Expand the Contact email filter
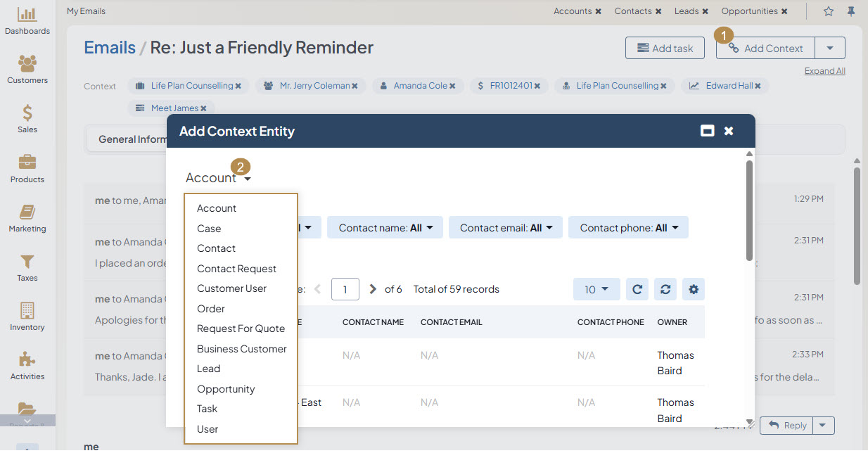This screenshot has width=868, height=465. coord(506,228)
